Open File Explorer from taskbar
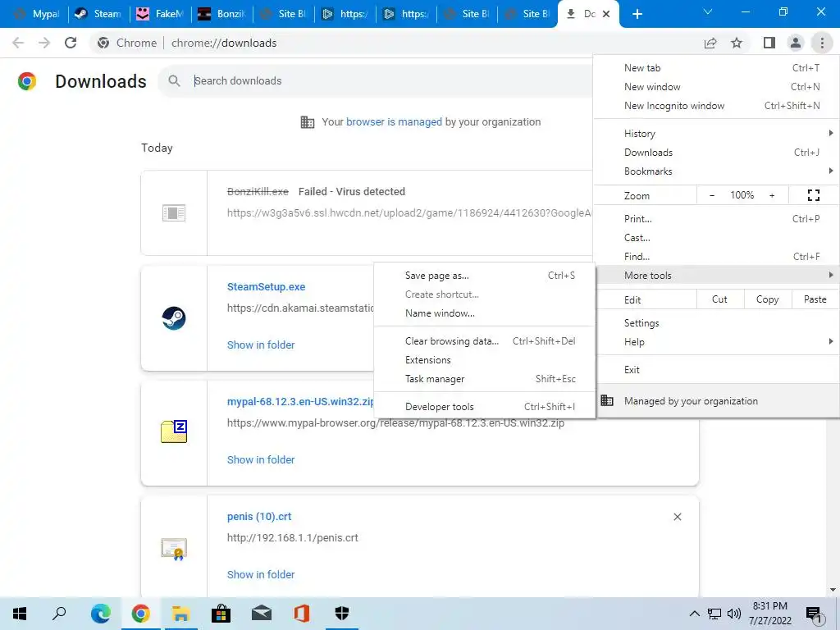 [x=180, y=614]
